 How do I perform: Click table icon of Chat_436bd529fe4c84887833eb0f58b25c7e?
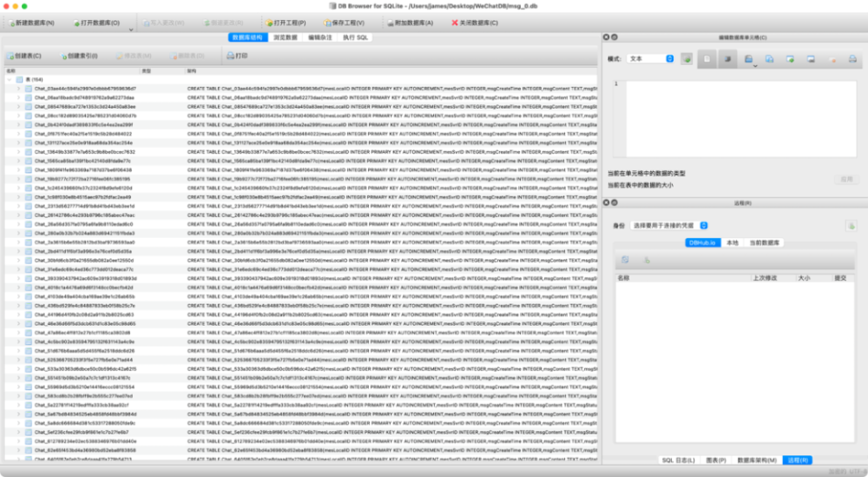(29, 306)
